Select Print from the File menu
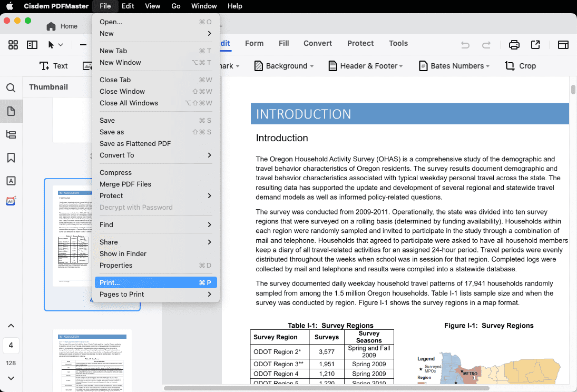 (x=155, y=282)
